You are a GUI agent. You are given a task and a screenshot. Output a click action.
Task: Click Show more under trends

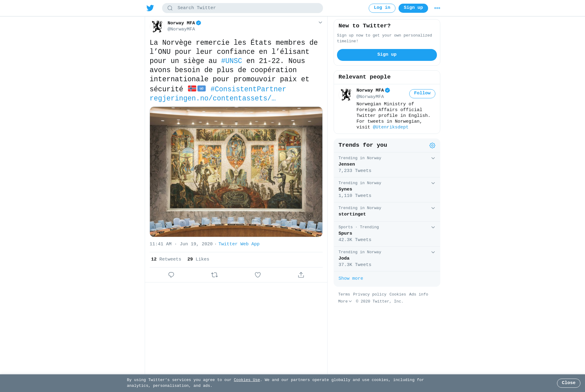click(351, 278)
